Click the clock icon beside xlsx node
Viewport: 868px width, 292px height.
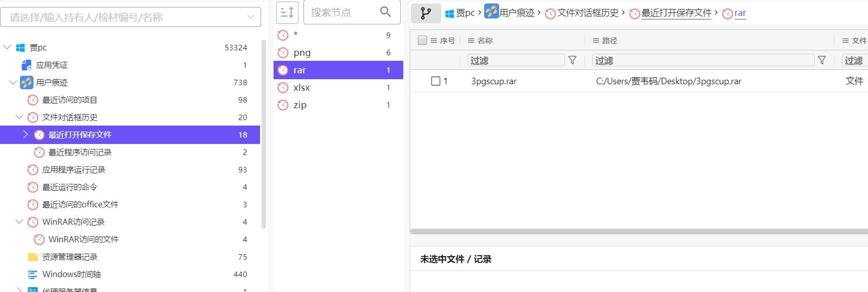coord(283,87)
